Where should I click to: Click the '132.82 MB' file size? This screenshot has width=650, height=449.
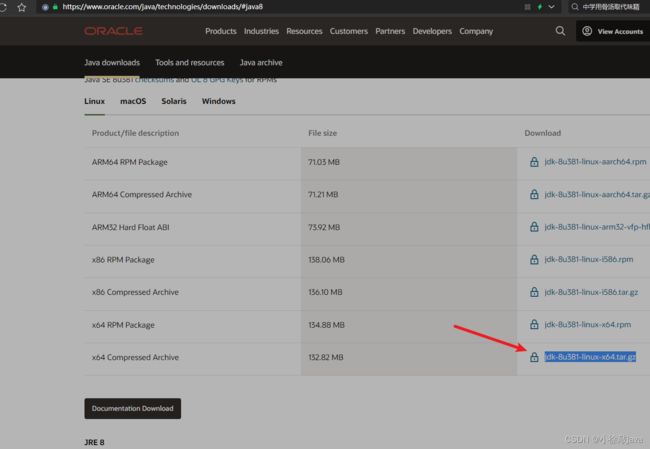(x=325, y=357)
